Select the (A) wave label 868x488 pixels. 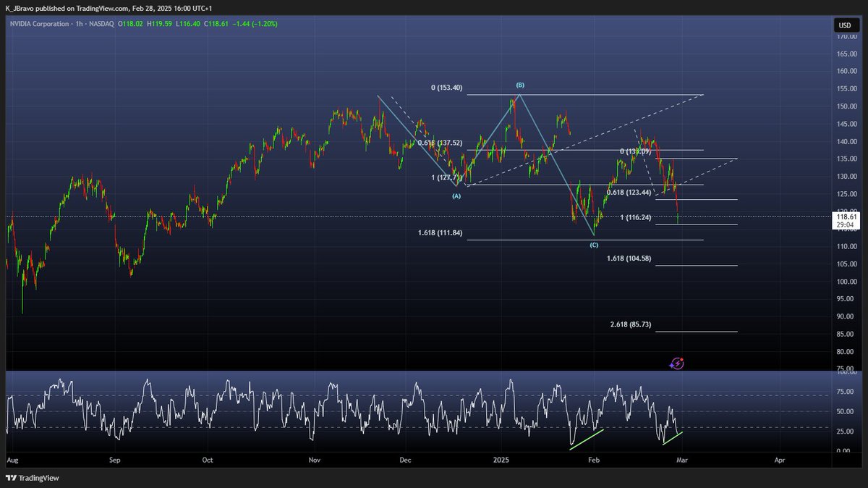(457, 195)
